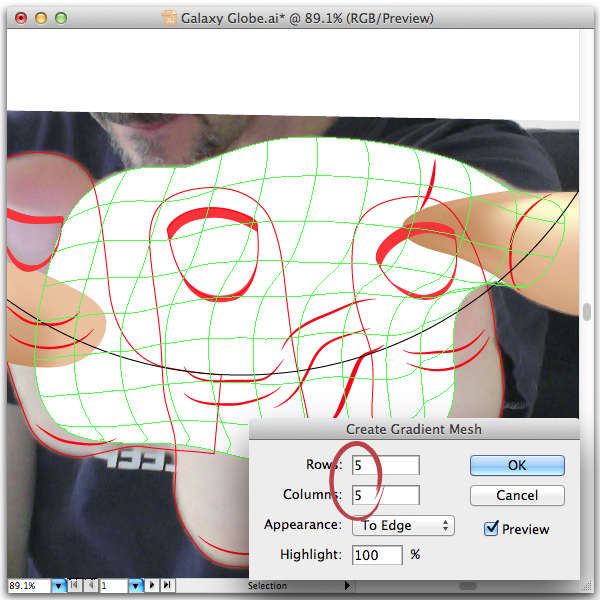Close the Galaxy Globe.ai window
The width and height of the screenshot is (600, 600).
click(21, 18)
